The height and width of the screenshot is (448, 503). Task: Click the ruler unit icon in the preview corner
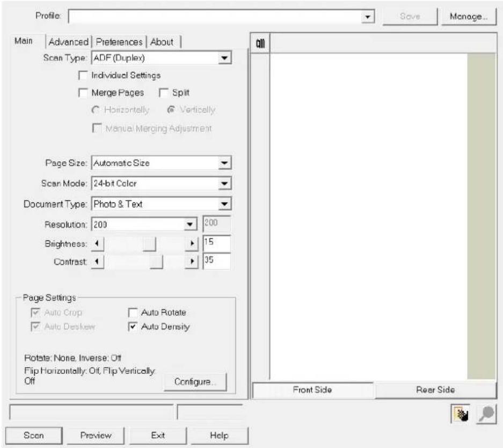pos(260,43)
